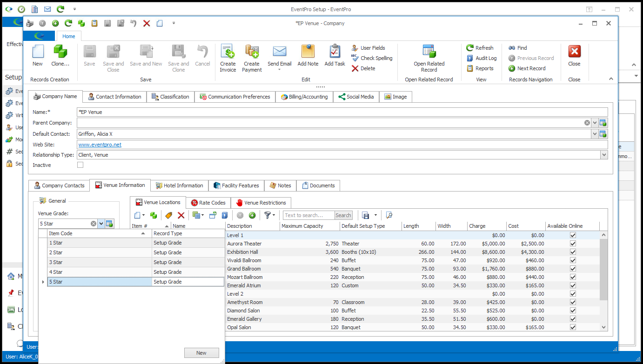Screen dimensions: 643x364
Task: Click green down-arrow icon in EP Venue title bar
Action: click(x=55, y=23)
